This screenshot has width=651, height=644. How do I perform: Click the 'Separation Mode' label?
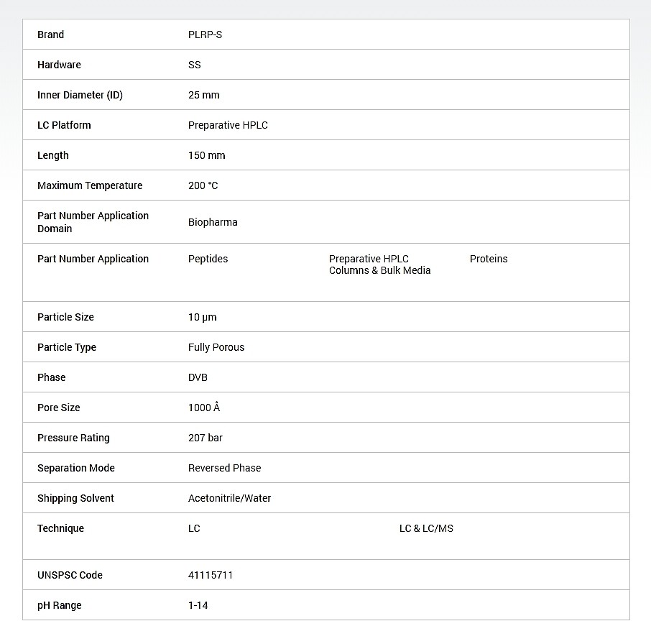[x=76, y=468]
